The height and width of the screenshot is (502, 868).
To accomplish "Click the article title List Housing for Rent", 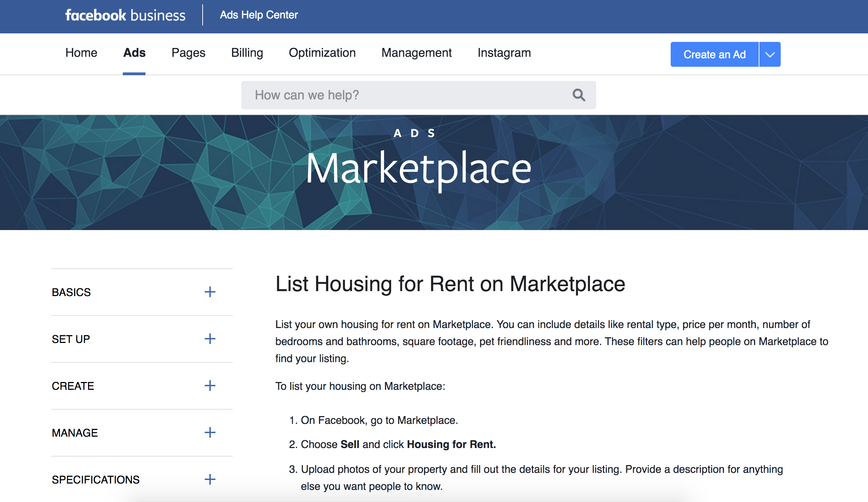I will (450, 284).
